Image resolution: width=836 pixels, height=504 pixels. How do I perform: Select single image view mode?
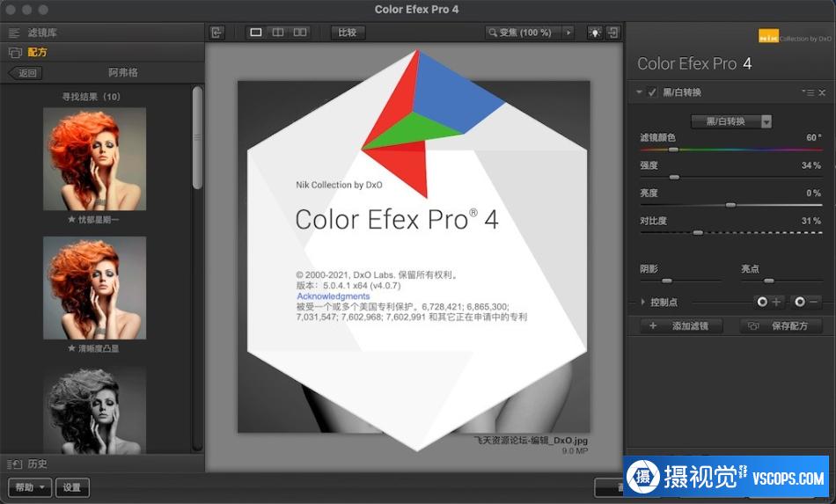click(x=256, y=33)
